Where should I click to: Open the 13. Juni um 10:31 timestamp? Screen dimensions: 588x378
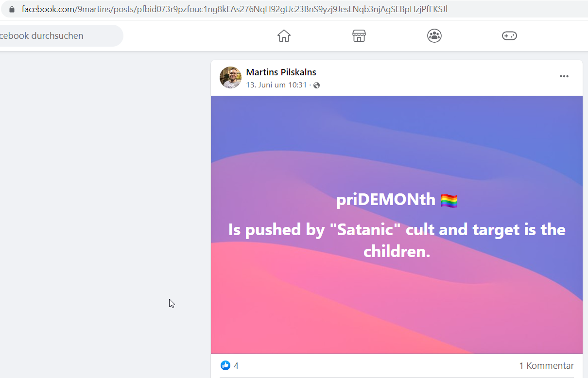point(276,85)
